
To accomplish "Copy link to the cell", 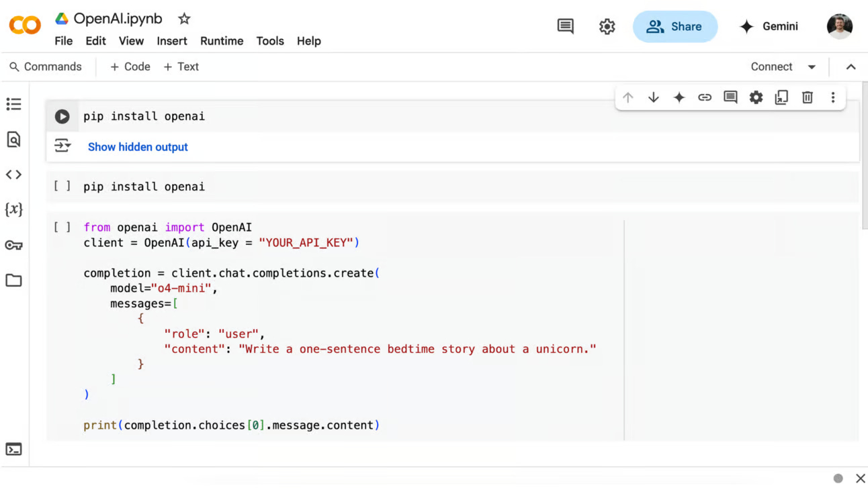I will [x=705, y=97].
